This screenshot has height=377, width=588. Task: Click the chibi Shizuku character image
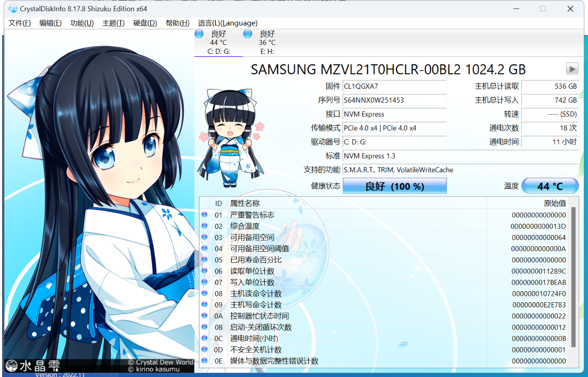point(231,138)
